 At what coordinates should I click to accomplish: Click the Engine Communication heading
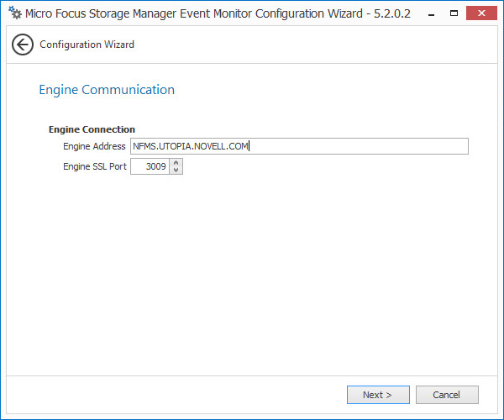click(107, 90)
